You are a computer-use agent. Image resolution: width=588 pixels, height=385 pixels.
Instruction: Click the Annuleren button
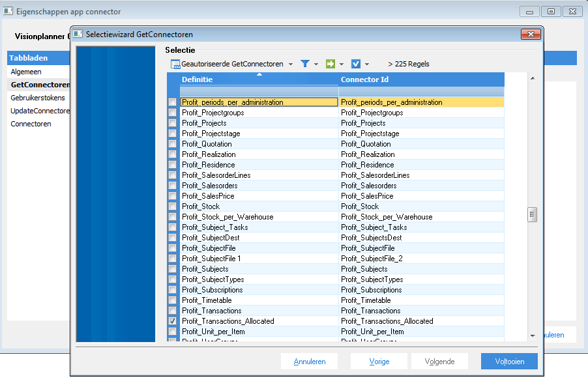310,362
